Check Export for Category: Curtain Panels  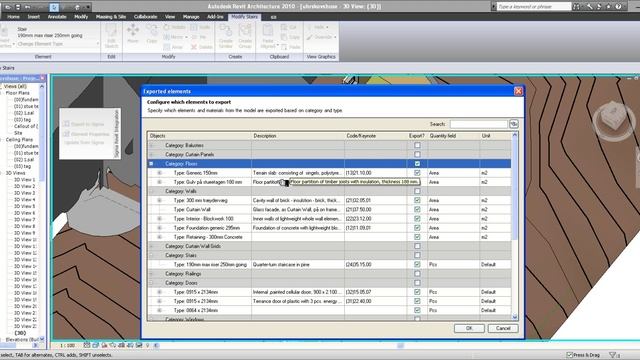point(417,154)
